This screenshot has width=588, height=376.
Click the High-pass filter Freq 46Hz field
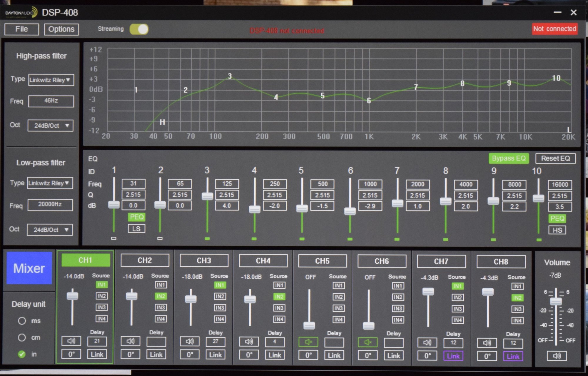click(x=51, y=101)
